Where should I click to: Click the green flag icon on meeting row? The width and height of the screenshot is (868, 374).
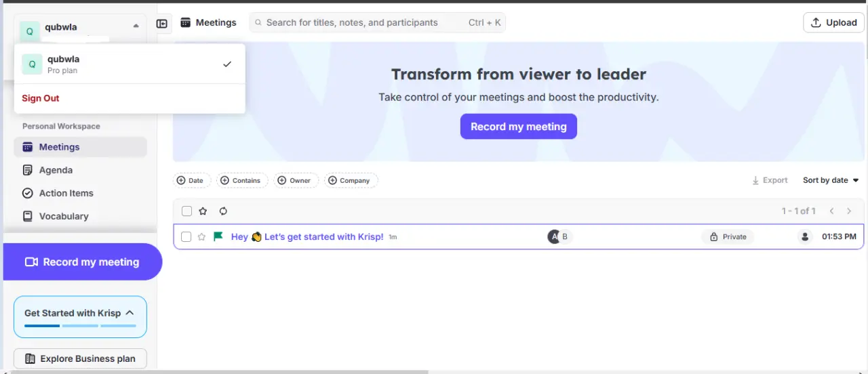click(218, 236)
